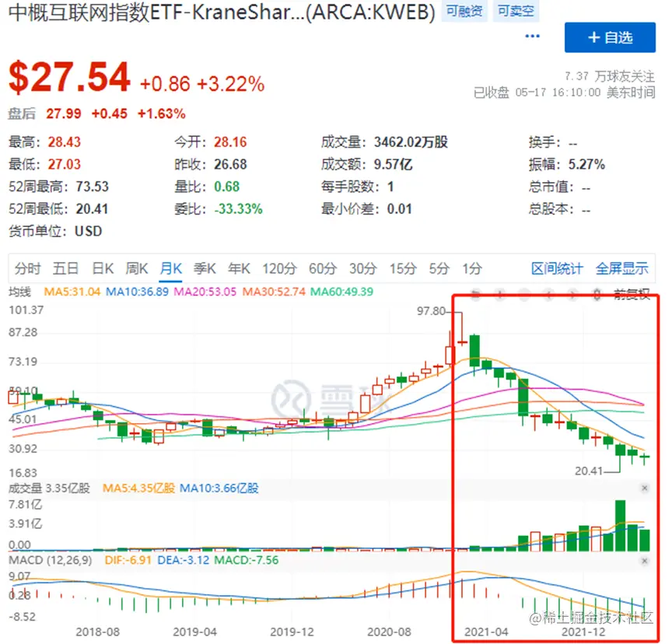Click the volume MA10:3.66亿股 label

(x=219, y=488)
